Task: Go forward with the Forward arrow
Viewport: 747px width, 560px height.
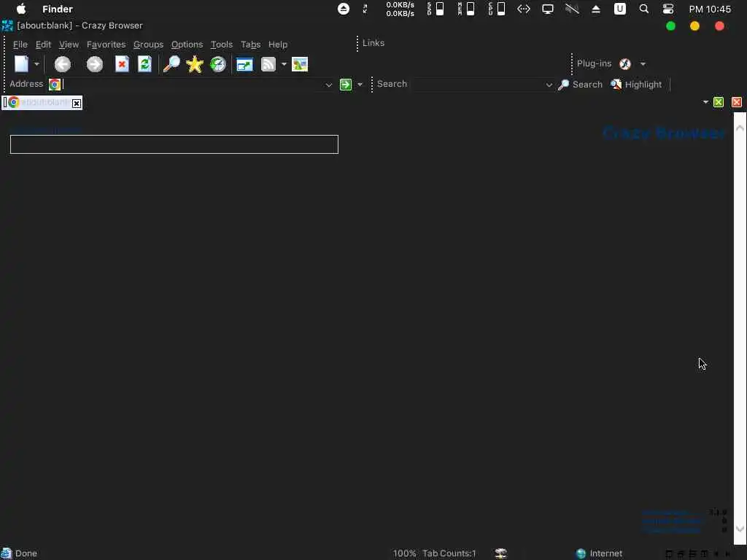Action: pyautogui.click(x=94, y=64)
